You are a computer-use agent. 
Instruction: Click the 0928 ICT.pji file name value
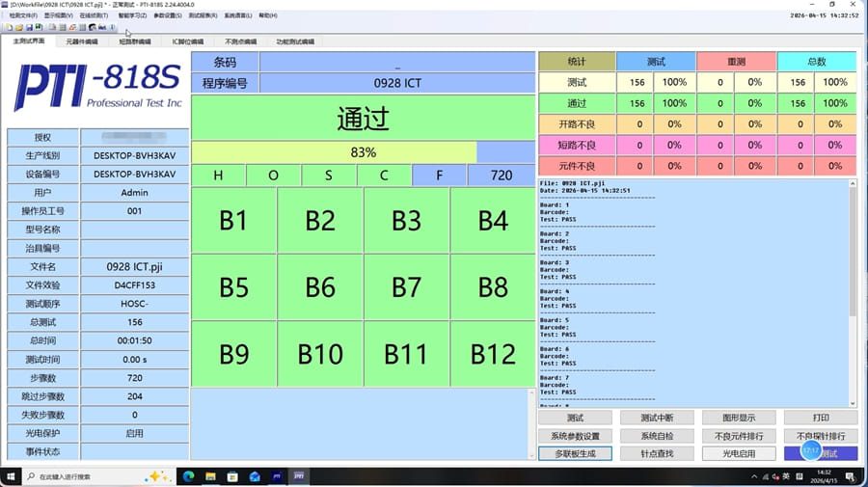point(134,267)
